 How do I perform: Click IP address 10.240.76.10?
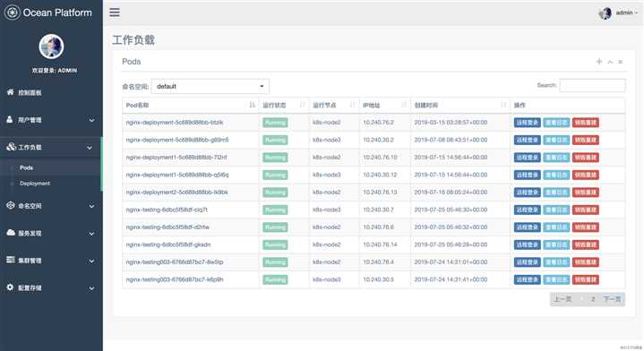pos(380,158)
